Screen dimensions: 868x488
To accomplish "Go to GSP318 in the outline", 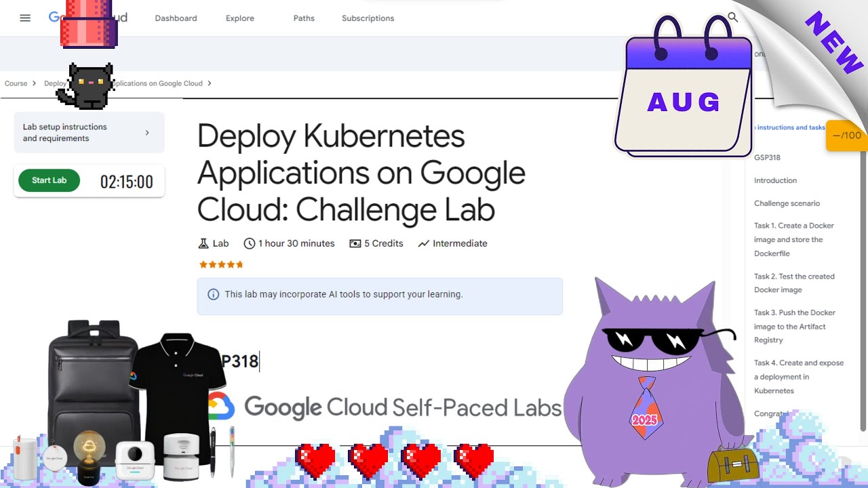I will (767, 157).
